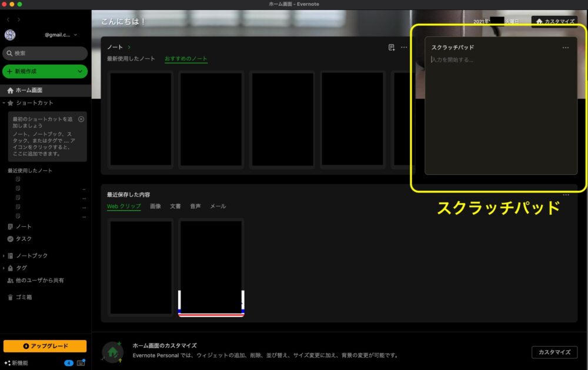Switch to the おすすめのノート tab
This screenshot has height=370, width=588.
pyautogui.click(x=186, y=59)
